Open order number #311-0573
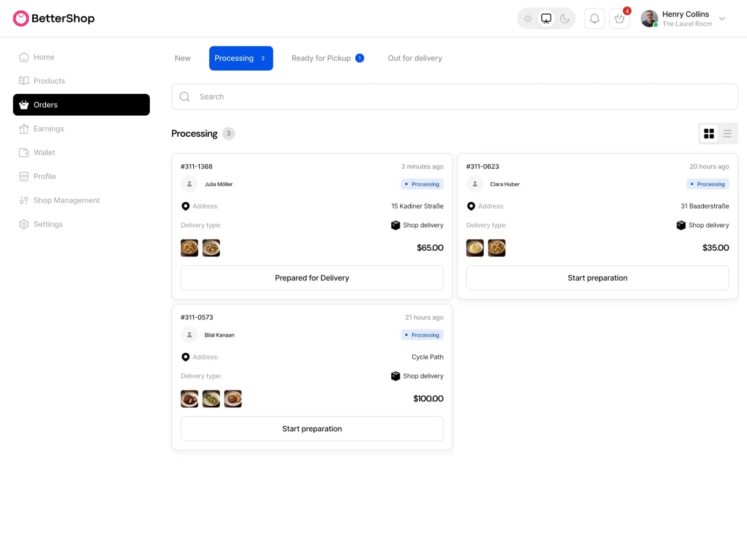The image size is (747, 560). 197,317
